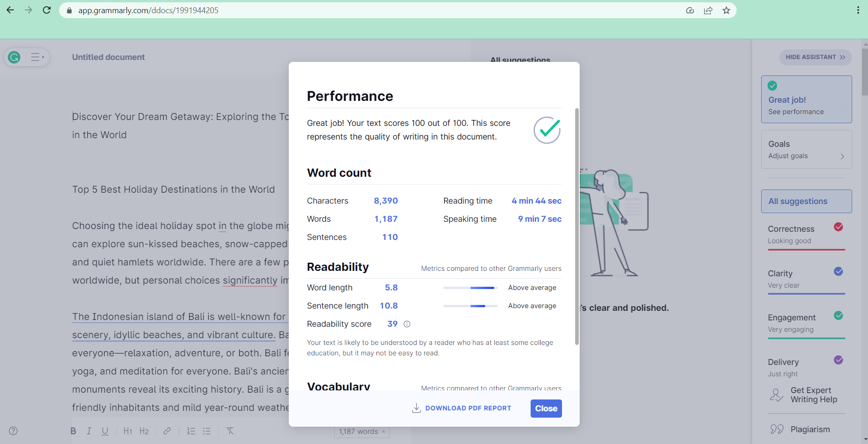Apply Heading 1 style
The height and width of the screenshot is (444, 868).
tap(128, 431)
